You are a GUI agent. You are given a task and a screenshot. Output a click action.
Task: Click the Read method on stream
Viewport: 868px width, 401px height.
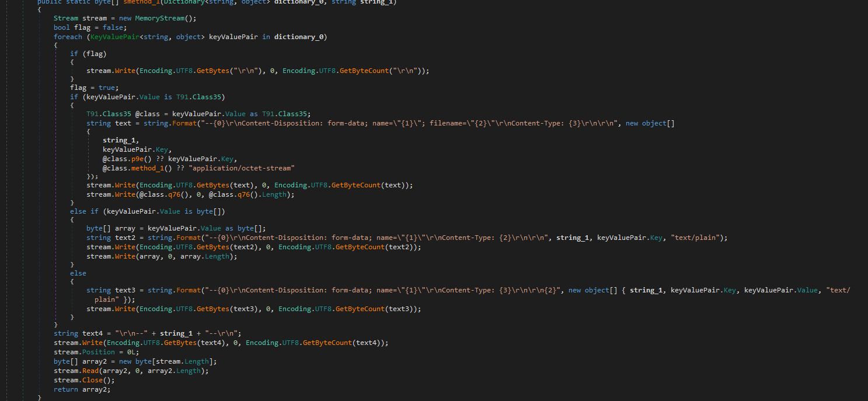point(89,371)
